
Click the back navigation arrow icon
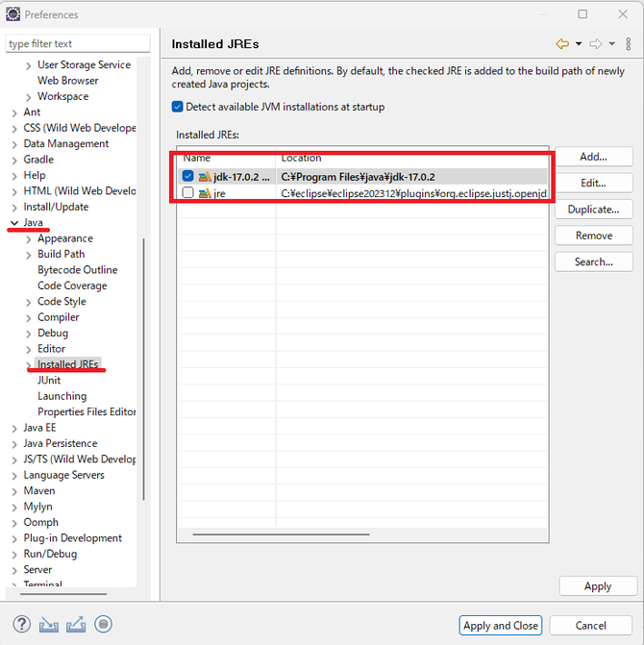point(562,43)
